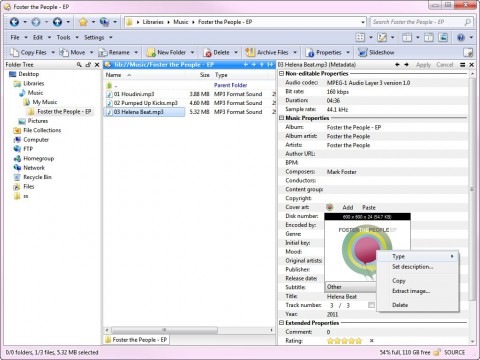Choose Set description... from context menu
This screenshot has width=480, height=360.
coord(418,267)
